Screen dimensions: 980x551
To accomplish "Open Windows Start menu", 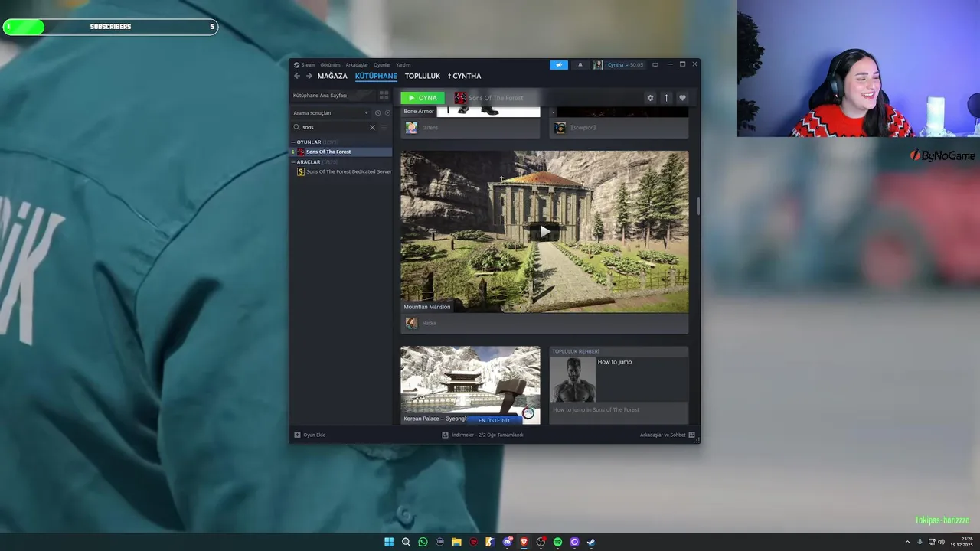I will (x=389, y=542).
